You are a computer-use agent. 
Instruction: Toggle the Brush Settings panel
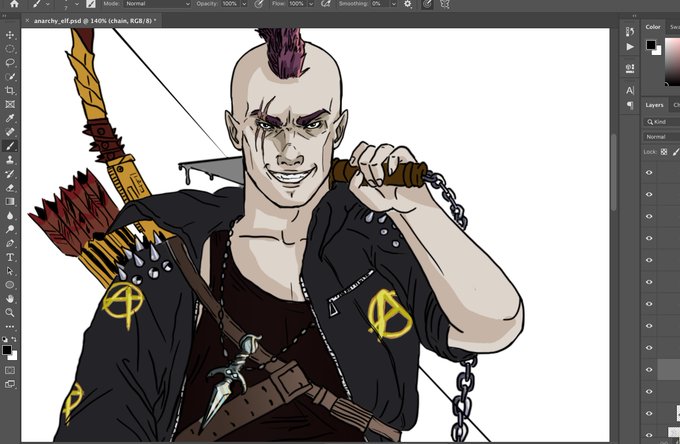coord(91,4)
